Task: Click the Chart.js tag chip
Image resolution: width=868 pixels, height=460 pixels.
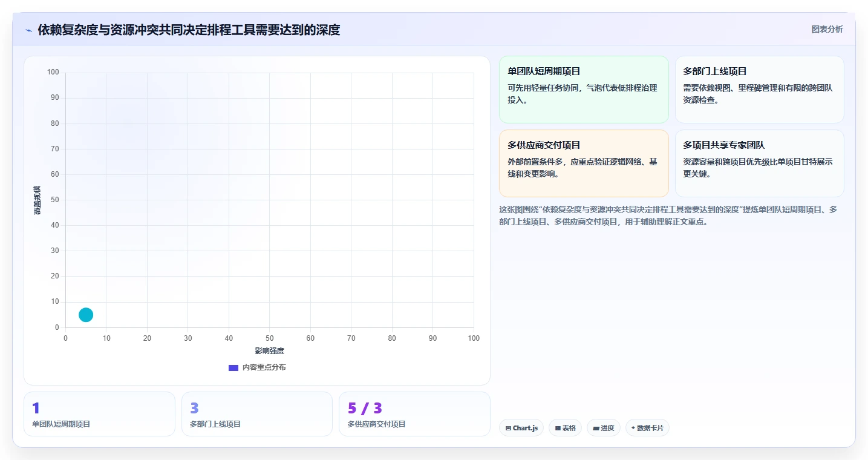Action: click(521, 428)
